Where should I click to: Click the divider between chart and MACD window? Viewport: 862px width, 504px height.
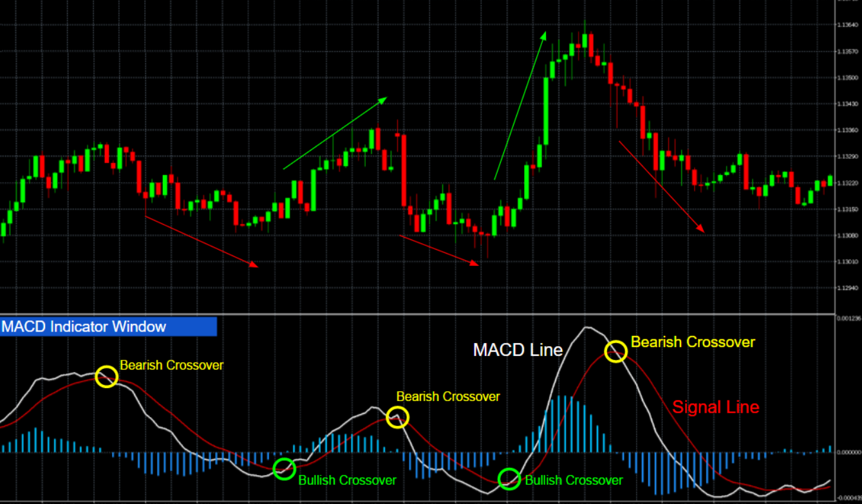pyautogui.click(x=418, y=314)
